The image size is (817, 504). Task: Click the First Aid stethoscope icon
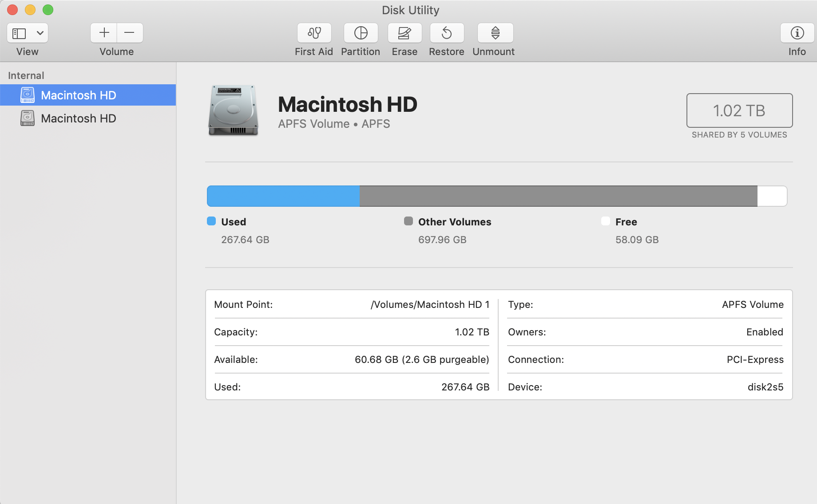[314, 33]
